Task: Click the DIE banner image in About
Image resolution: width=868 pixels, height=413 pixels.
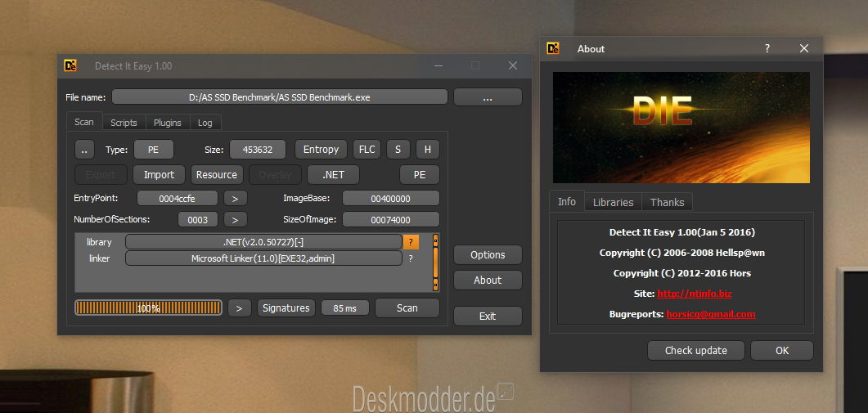Action: click(x=681, y=128)
